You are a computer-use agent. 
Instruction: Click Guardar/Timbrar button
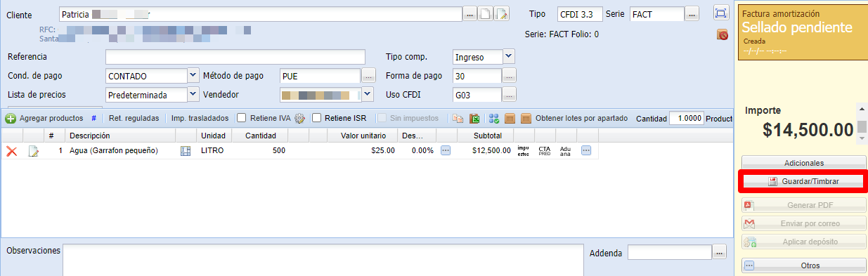[804, 182]
